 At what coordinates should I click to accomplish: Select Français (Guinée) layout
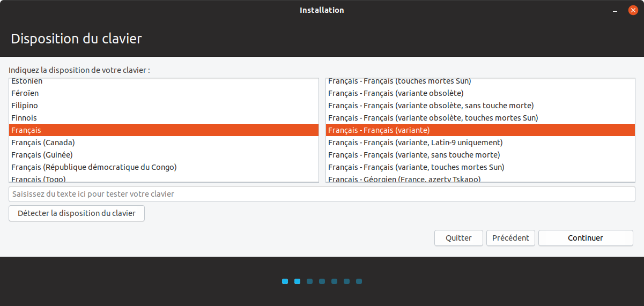click(42, 155)
